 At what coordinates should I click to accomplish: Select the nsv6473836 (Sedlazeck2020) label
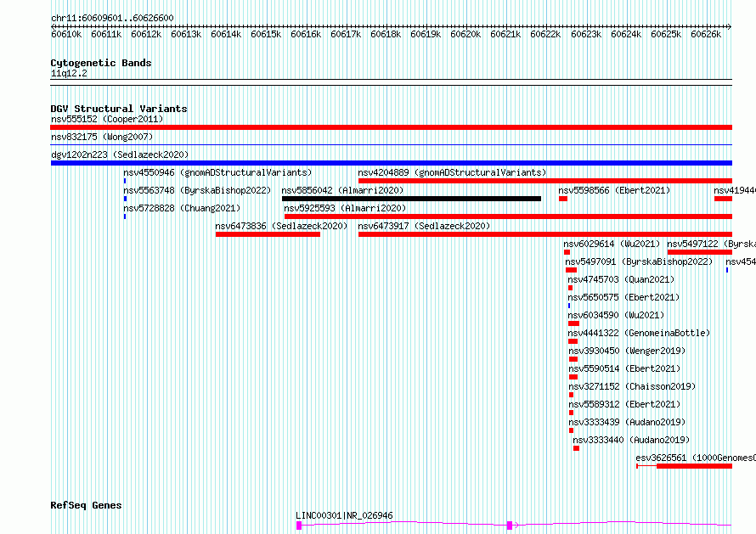(281, 226)
